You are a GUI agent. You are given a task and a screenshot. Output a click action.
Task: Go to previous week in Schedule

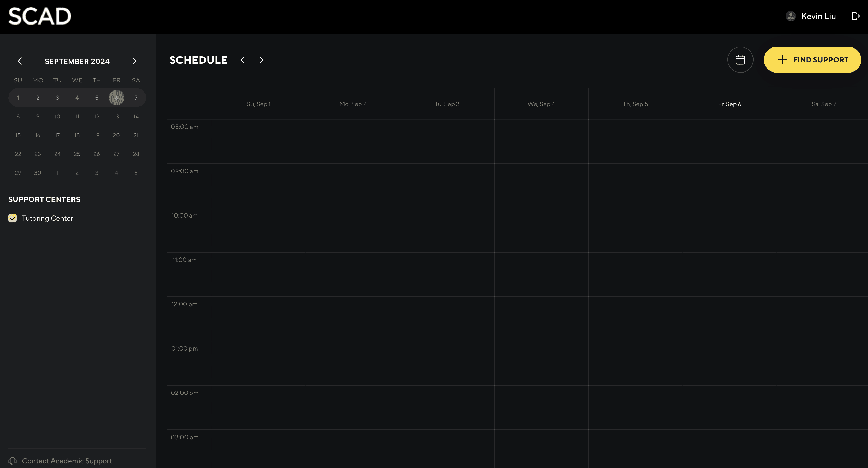(x=243, y=60)
